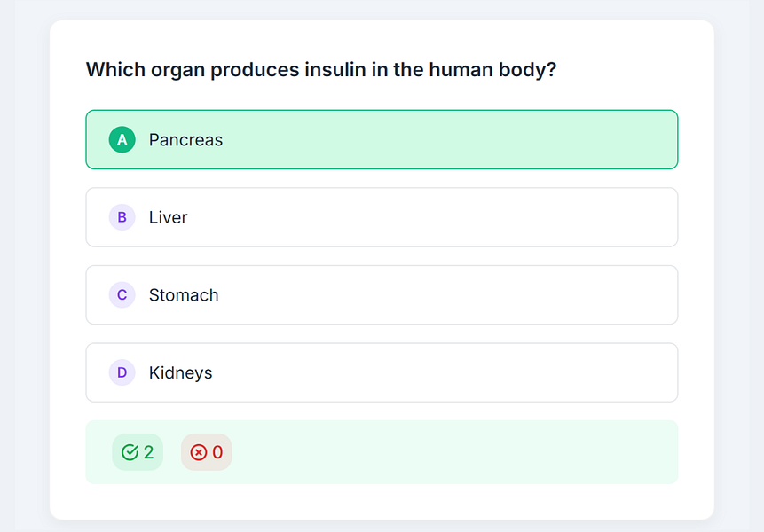Pick the Stomach answer option
Screen dimensions: 764x532
tap(382, 295)
